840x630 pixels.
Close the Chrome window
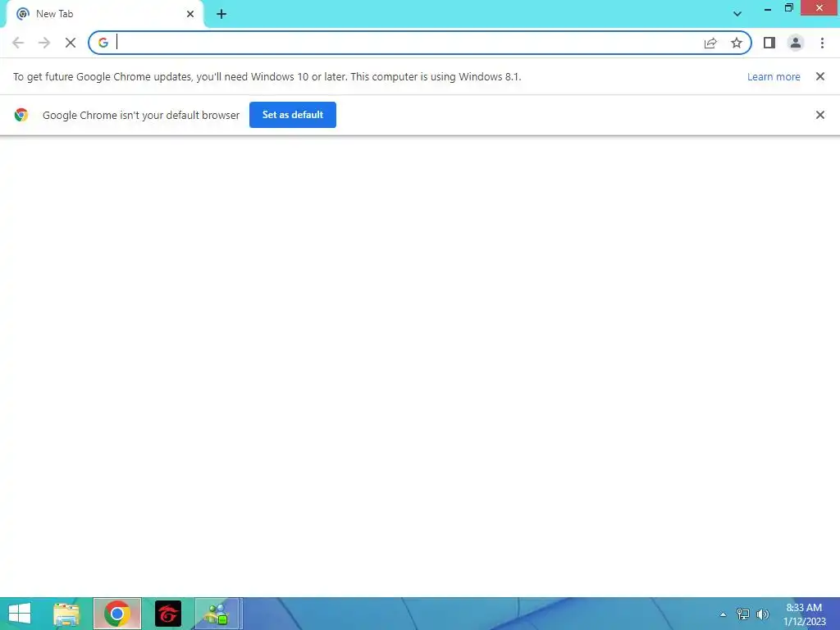pyautogui.click(x=819, y=8)
